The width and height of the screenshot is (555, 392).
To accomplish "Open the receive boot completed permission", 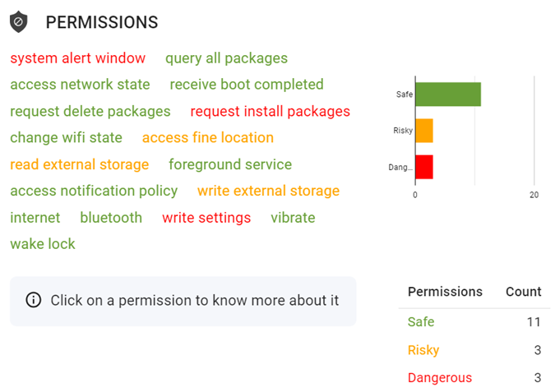I will pyautogui.click(x=247, y=85).
